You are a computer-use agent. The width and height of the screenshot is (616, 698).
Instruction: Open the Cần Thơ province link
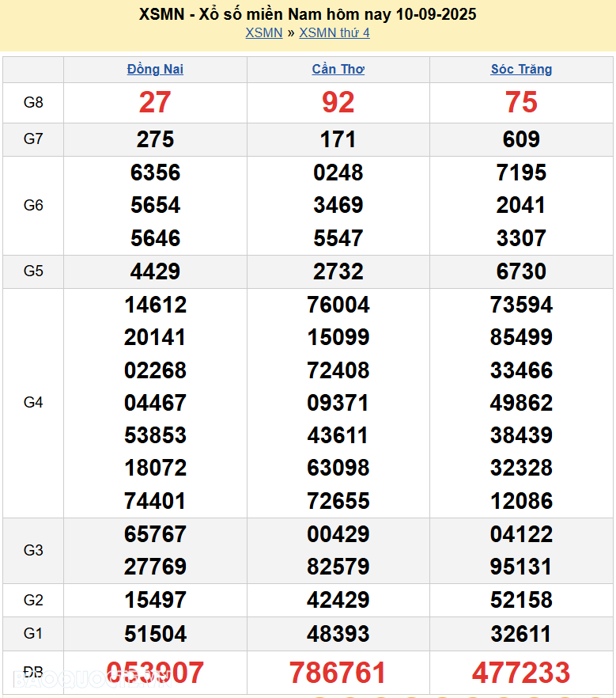tap(338, 69)
